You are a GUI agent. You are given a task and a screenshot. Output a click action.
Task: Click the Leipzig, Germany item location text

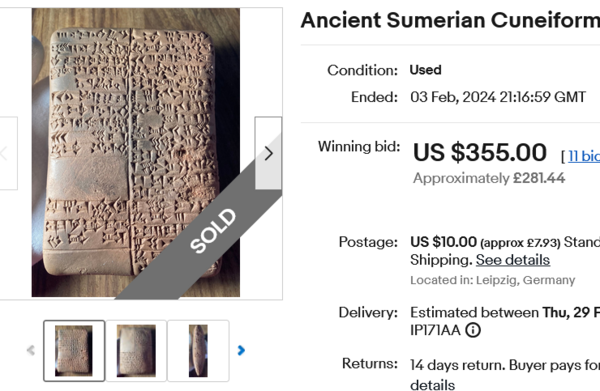point(525,280)
